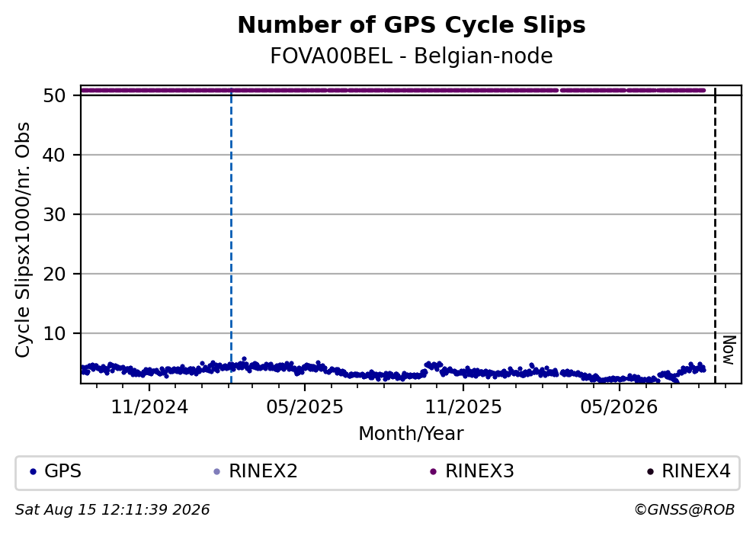Click the chart title 'Number of GPS Cycle Slips'
Image resolution: width=756 pixels, height=533 pixels.
[412, 25]
